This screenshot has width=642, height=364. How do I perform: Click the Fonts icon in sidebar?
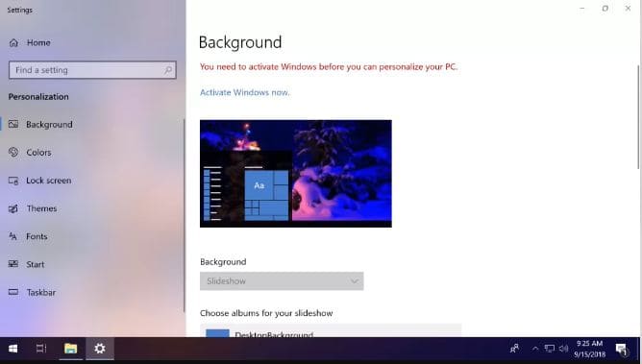click(13, 236)
